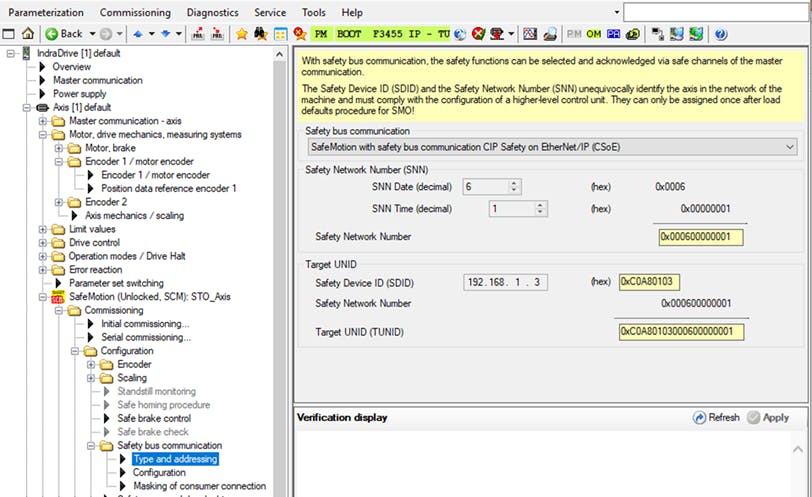
Task: Open Serial commissioning... tree item
Action: coord(146,337)
